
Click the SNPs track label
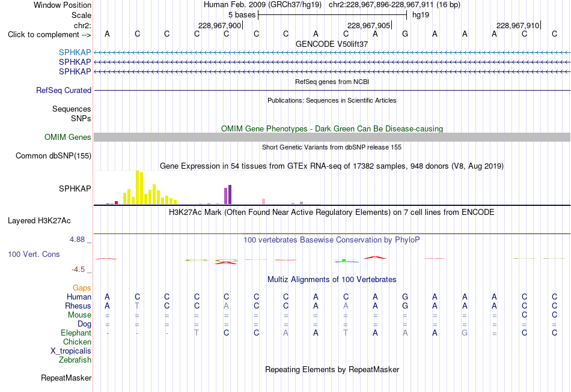pos(81,118)
